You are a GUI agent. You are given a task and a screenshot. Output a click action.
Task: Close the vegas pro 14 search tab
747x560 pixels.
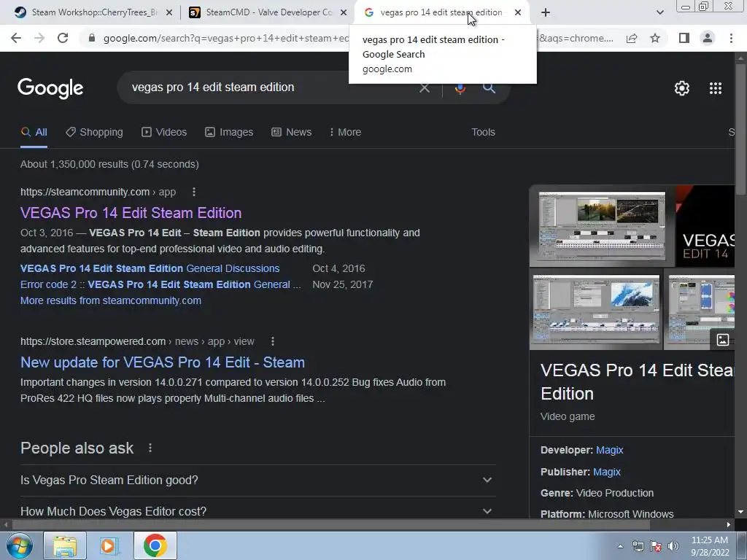pos(518,12)
